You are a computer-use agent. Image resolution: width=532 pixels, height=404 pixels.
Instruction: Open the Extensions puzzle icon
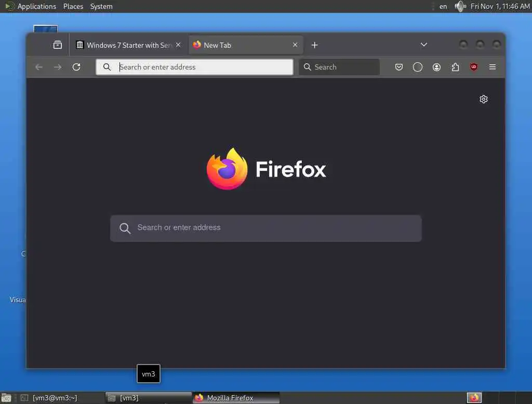coord(455,67)
